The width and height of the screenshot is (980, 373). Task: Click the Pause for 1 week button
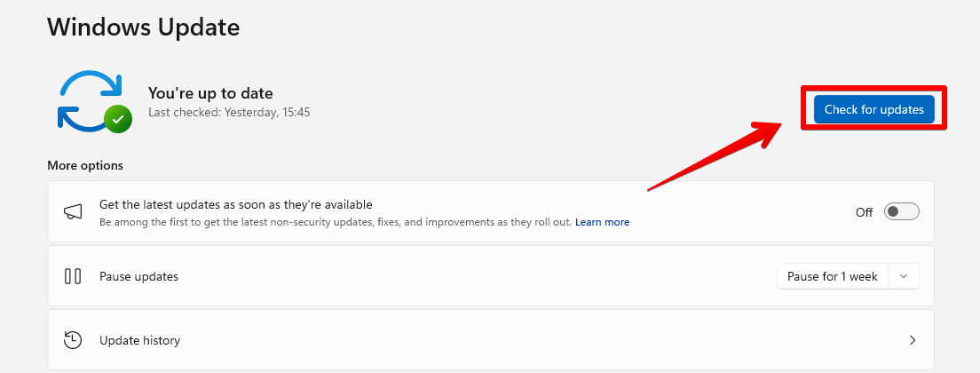[x=832, y=276]
